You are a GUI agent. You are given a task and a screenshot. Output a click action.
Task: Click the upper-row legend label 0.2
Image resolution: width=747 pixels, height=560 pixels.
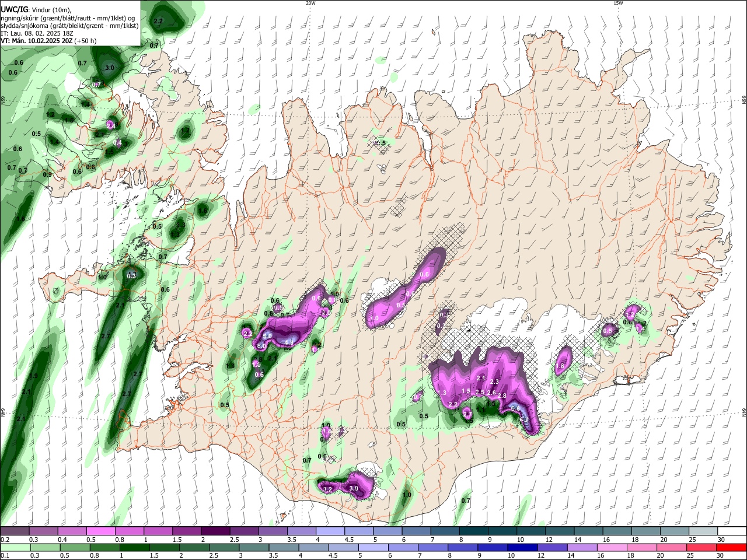pyautogui.click(x=5, y=540)
